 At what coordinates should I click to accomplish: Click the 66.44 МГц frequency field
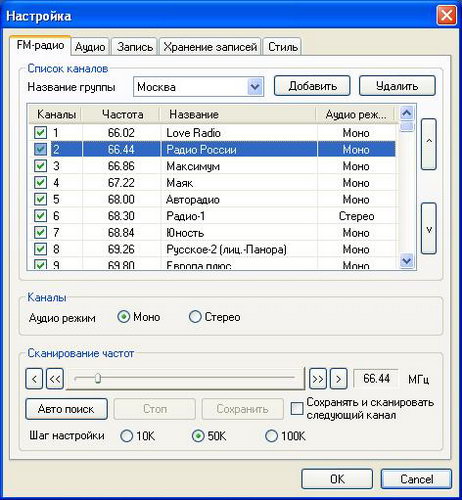pos(376,379)
